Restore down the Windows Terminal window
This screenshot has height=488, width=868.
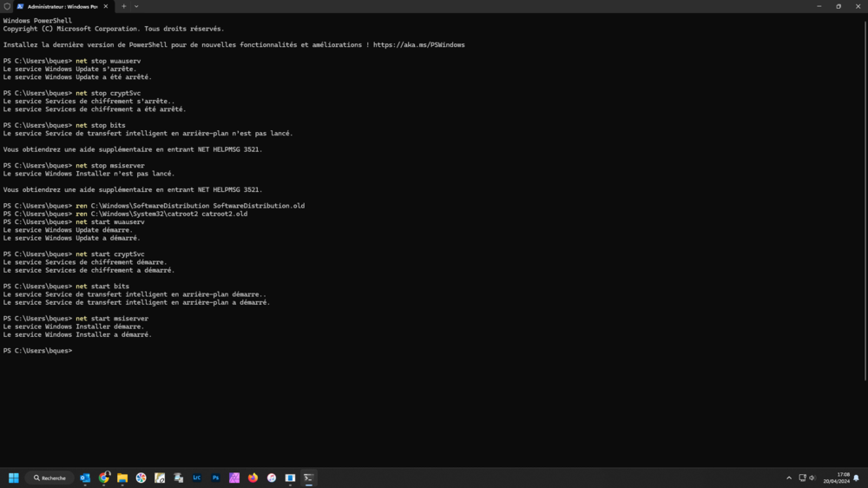[838, 7]
